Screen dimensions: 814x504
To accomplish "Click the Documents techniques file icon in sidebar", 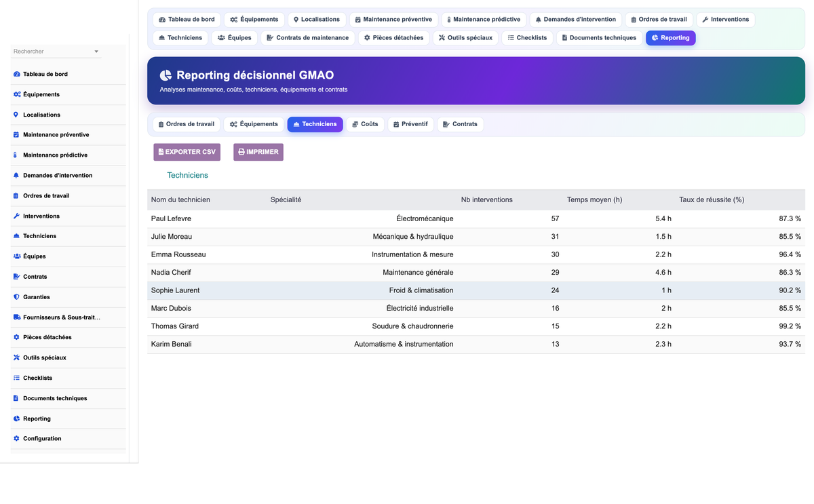I will pyautogui.click(x=16, y=398).
